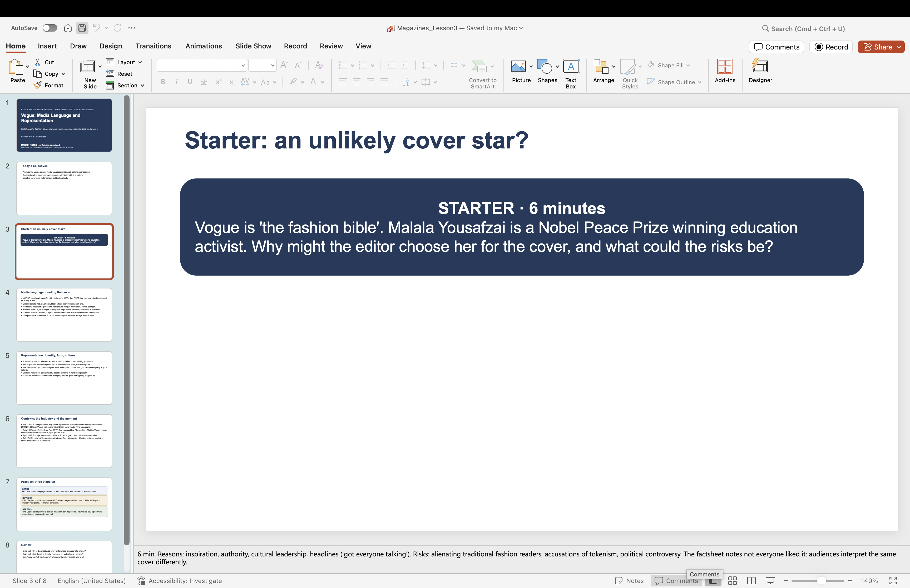Open the Designer pane
Image resolution: width=910 pixels, height=588 pixels.
[x=760, y=71]
